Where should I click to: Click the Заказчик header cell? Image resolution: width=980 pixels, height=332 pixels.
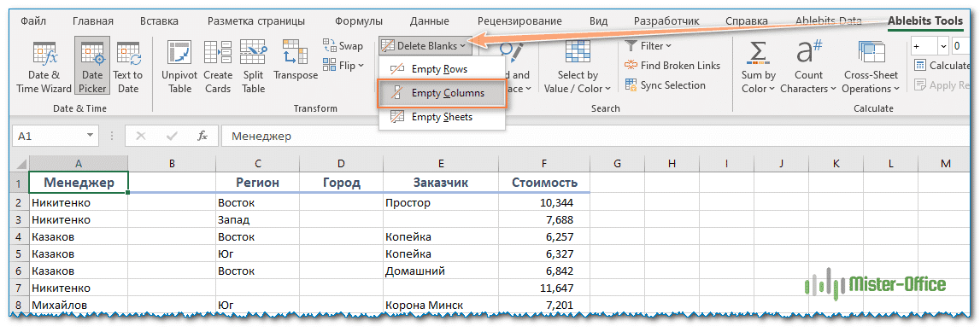tap(441, 183)
